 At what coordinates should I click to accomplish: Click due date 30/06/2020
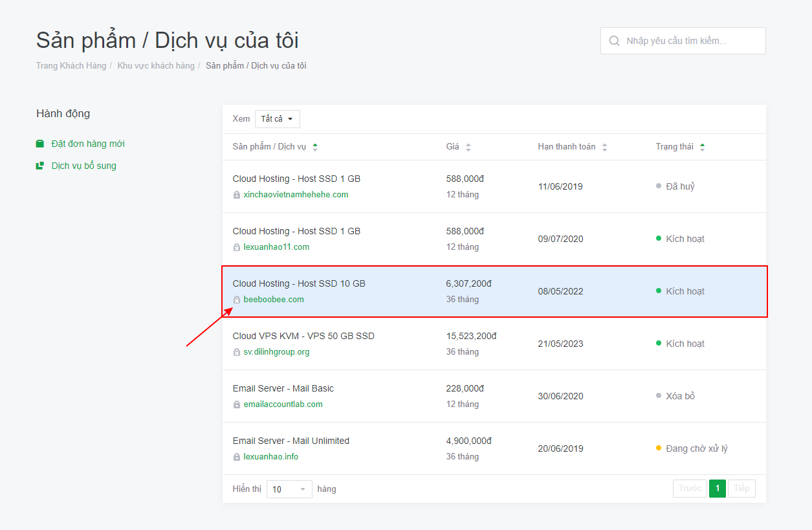[560, 396]
